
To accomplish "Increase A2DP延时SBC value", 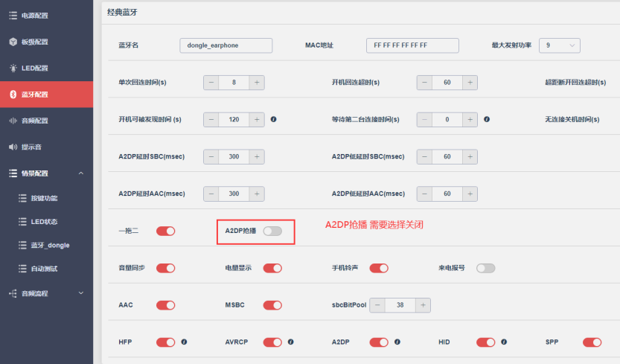I will coord(257,156).
